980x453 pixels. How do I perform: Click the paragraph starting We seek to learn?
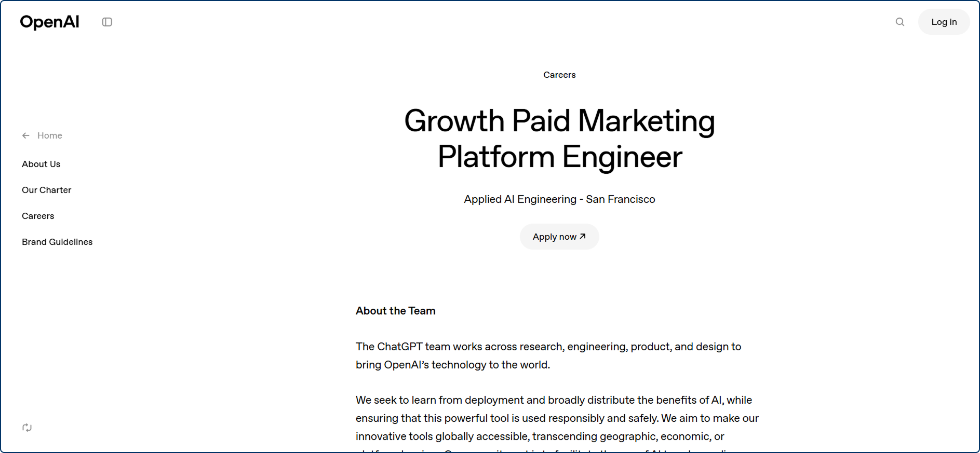pyautogui.click(x=557, y=423)
